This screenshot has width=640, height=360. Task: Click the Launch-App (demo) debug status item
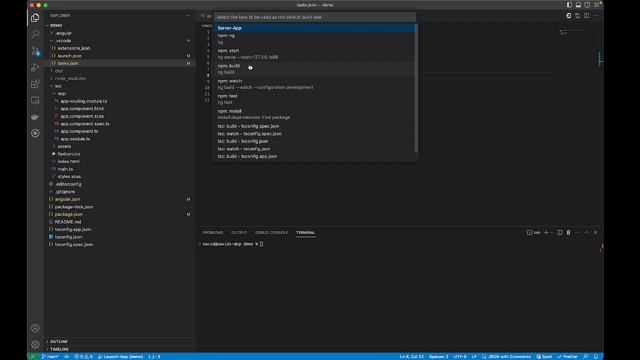click(x=121, y=357)
